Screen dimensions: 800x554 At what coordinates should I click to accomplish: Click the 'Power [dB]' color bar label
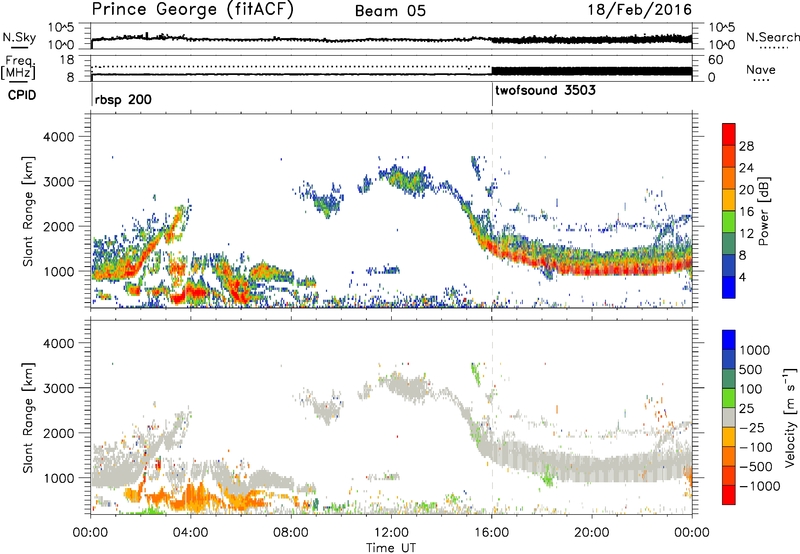(x=763, y=211)
